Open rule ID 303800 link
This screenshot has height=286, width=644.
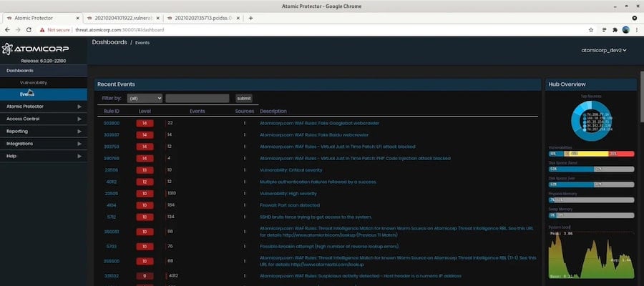(x=112, y=123)
